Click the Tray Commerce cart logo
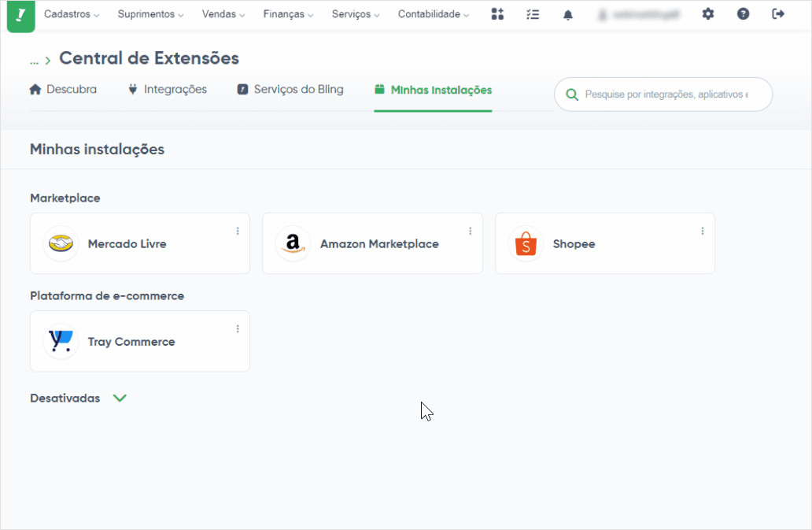 click(x=61, y=341)
